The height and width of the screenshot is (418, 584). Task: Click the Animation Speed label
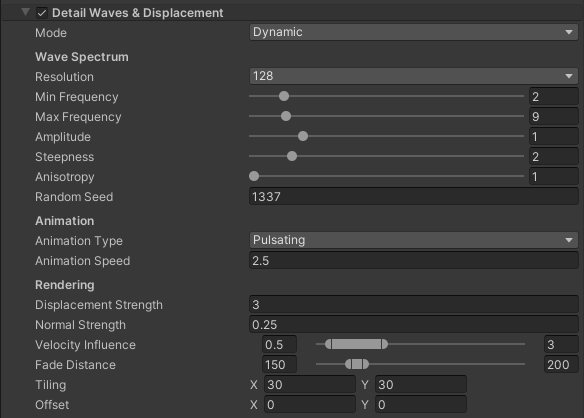83,261
